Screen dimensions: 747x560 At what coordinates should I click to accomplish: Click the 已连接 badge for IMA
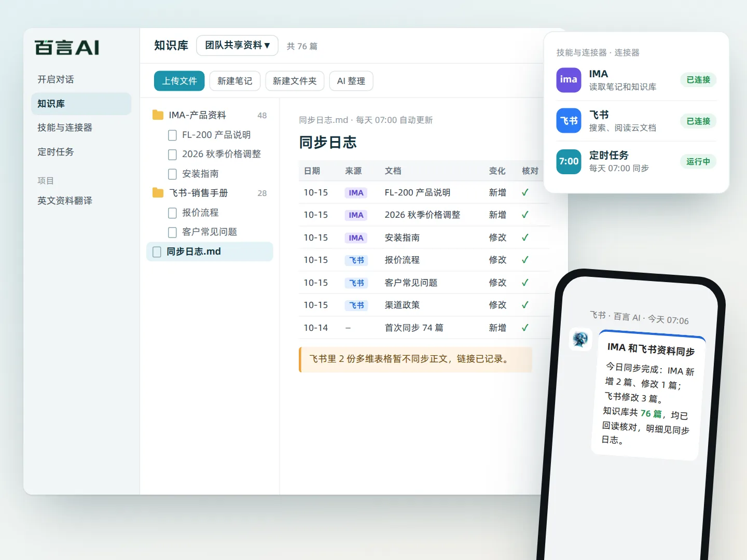click(x=698, y=80)
